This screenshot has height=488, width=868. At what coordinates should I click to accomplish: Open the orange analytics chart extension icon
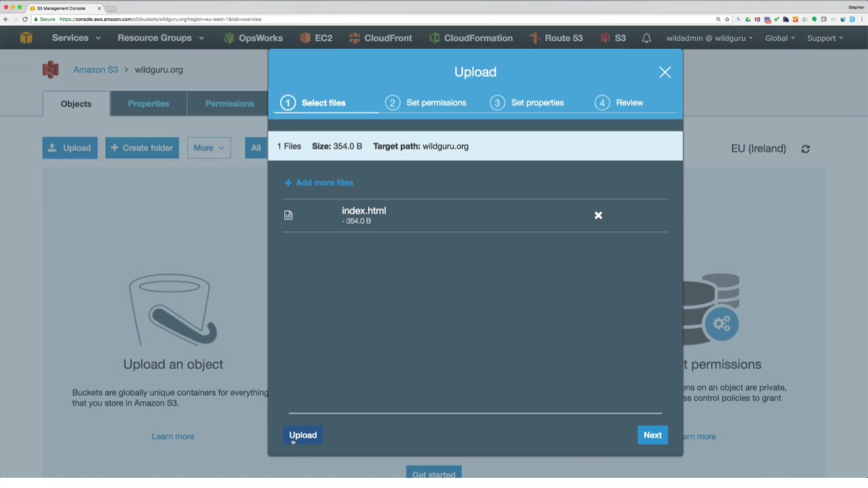click(x=795, y=19)
